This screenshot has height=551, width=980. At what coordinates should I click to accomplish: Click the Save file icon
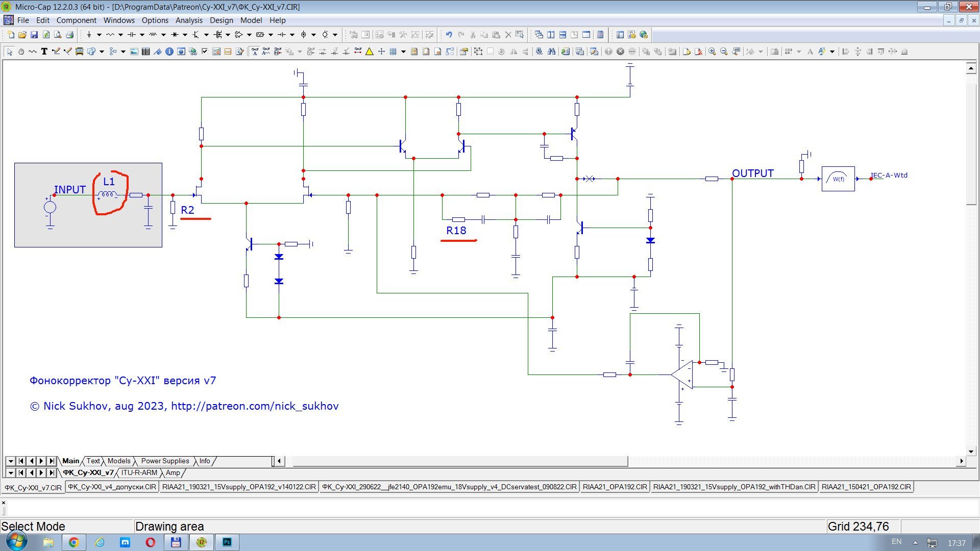(x=34, y=35)
